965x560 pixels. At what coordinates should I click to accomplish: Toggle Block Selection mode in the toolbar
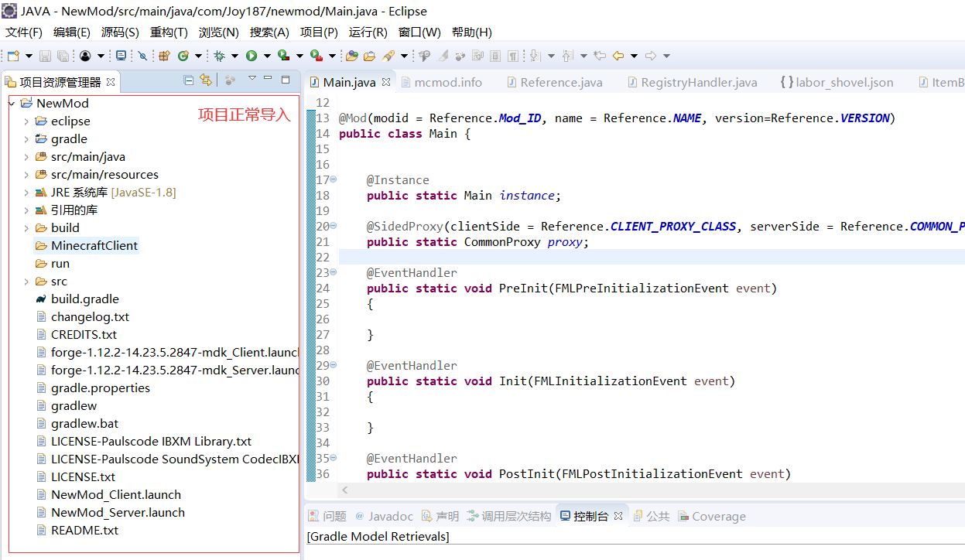(494, 56)
